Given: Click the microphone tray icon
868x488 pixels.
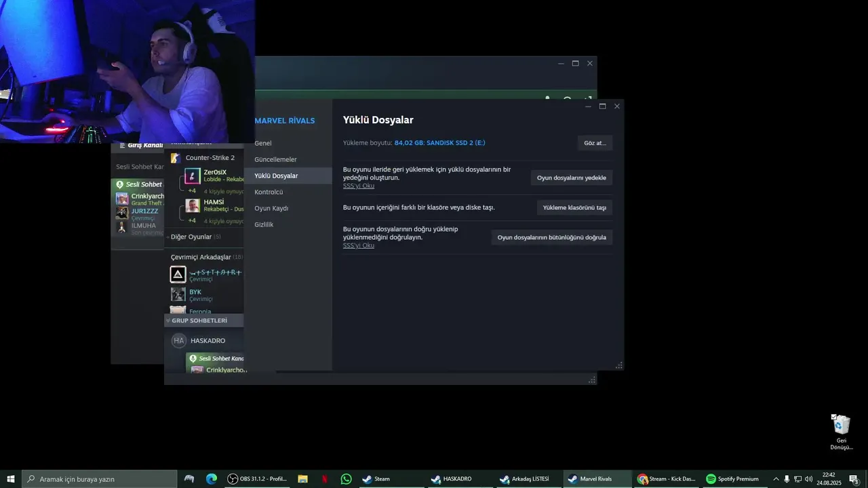Looking at the screenshot, I should [787, 479].
